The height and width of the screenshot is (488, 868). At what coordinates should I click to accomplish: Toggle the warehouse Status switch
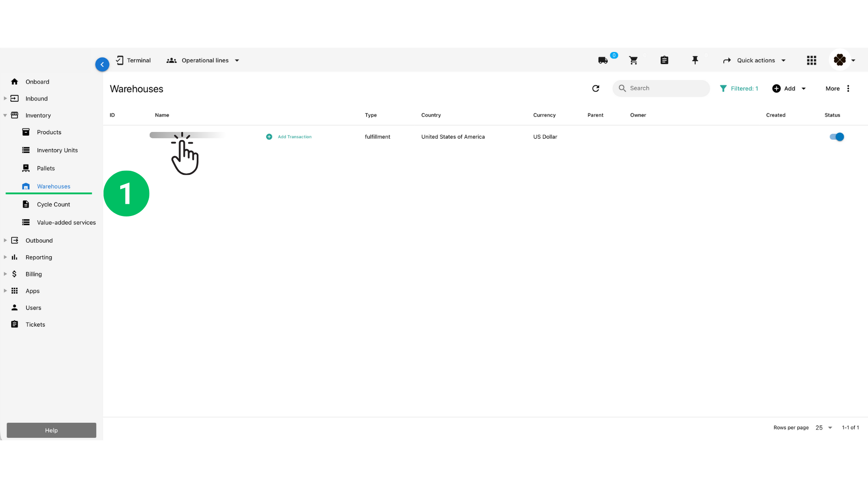click(837, 137)
